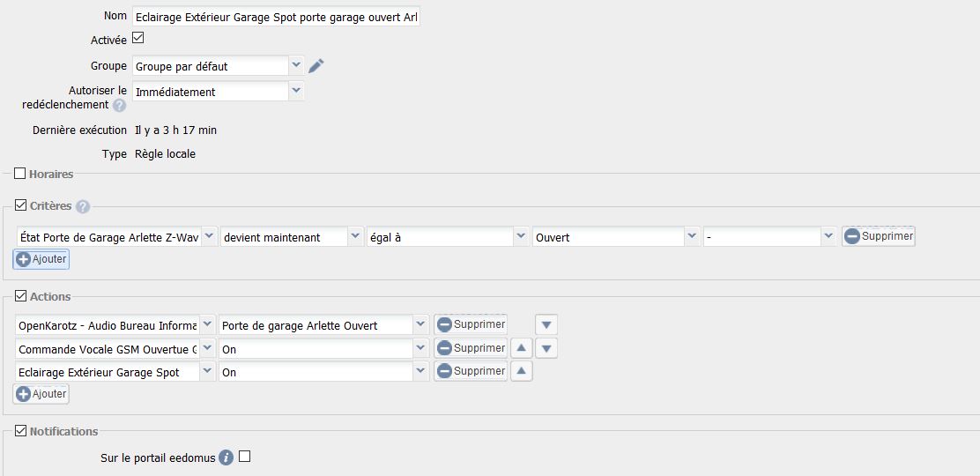The height and width of the screenshot is (476, 980).
Task: Tick the Sur le portail eedomus checkbox
Action: pos(245,457)
